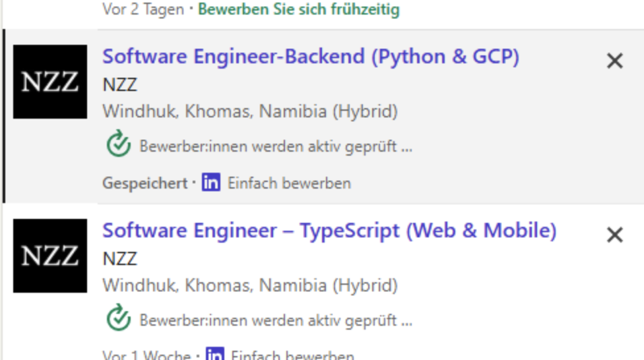644x360 pixels.
Task: Click "Bewerber:innen werden aktiv geprüft" on Backend job
Action: [x=276, y=146]
